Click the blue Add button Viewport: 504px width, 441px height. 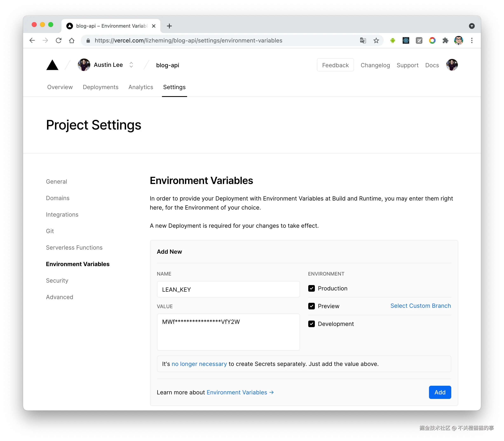440,392
